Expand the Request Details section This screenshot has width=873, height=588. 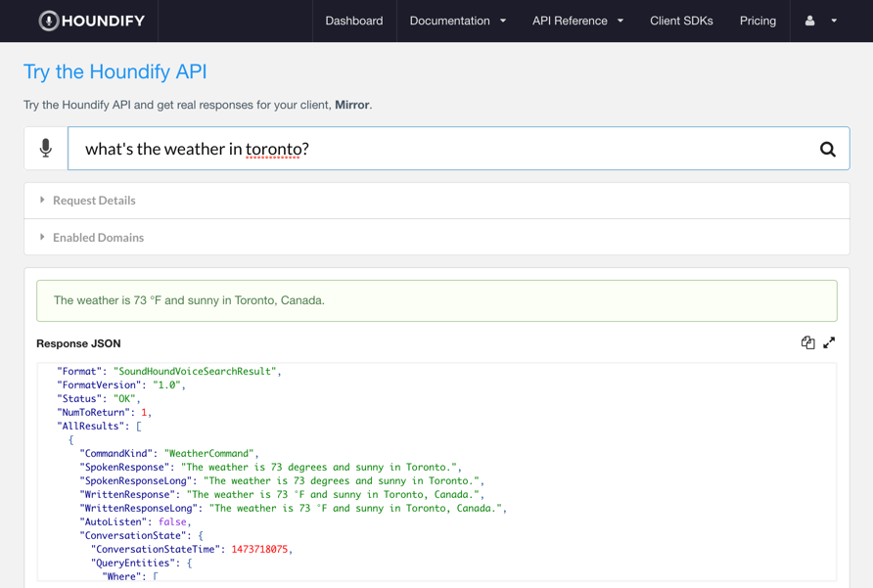[94, 201]
